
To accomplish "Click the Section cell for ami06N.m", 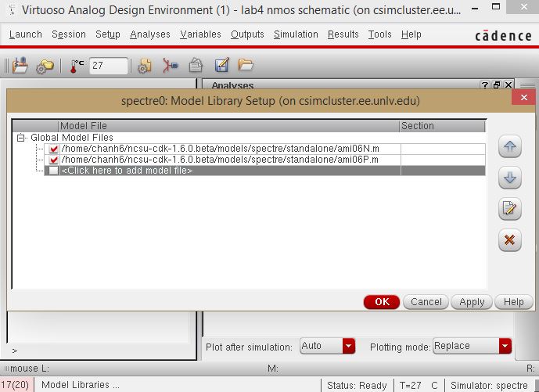I will [x=443, y=149].
